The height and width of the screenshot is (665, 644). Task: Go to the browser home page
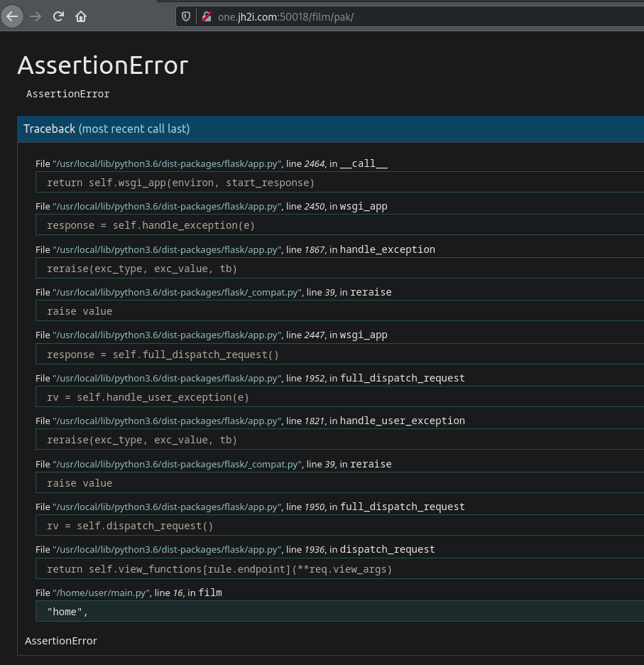point(81,16)
